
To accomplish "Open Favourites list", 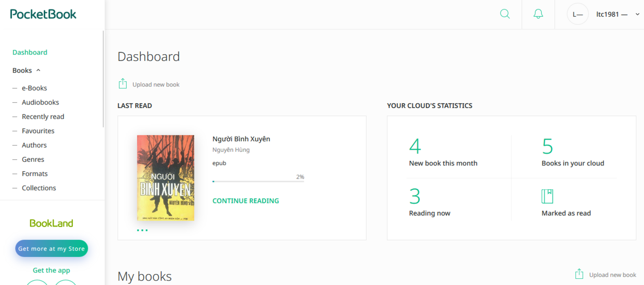I will click(38, 131).
